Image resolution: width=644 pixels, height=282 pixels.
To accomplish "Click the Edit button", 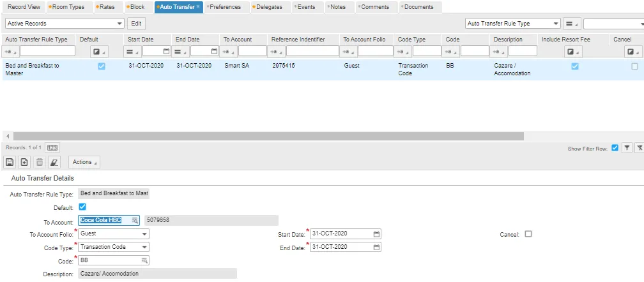I will (136, 24).
